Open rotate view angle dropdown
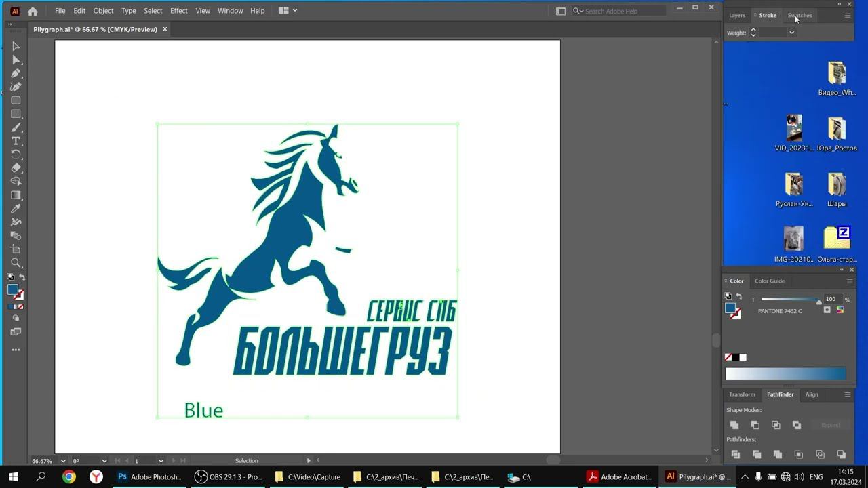This screenshot has width=868, height=488. tap(104, 461)
